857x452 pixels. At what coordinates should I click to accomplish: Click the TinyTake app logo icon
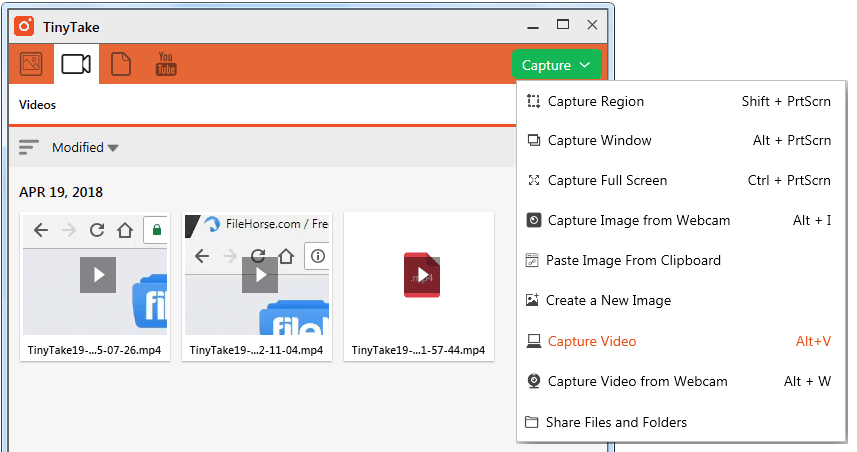coord(24,26)
